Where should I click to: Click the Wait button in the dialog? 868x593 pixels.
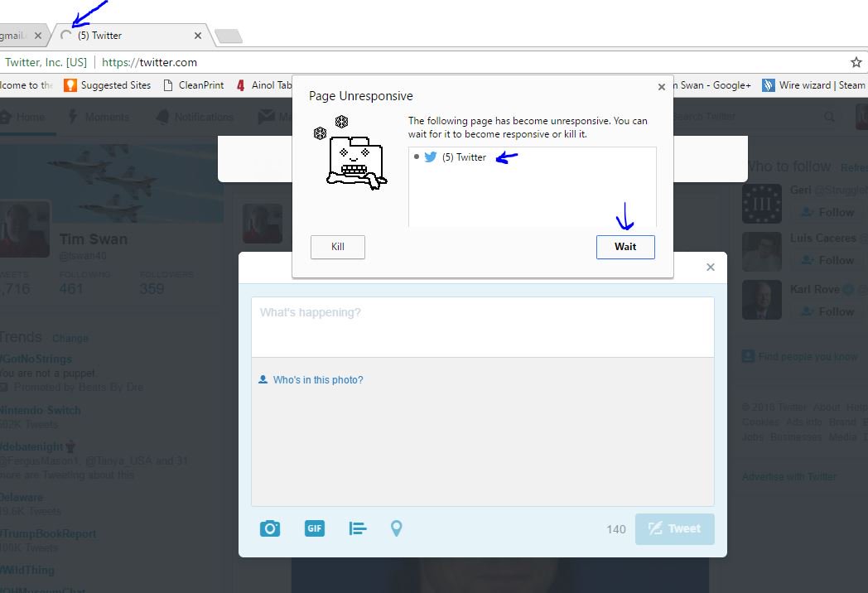coord(625,247)
